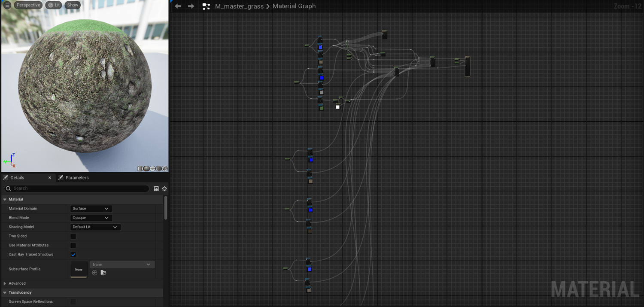The image size is (644, 307).
Task: Open Shading Model Default Lit dropdown
Action: (95, 227)
